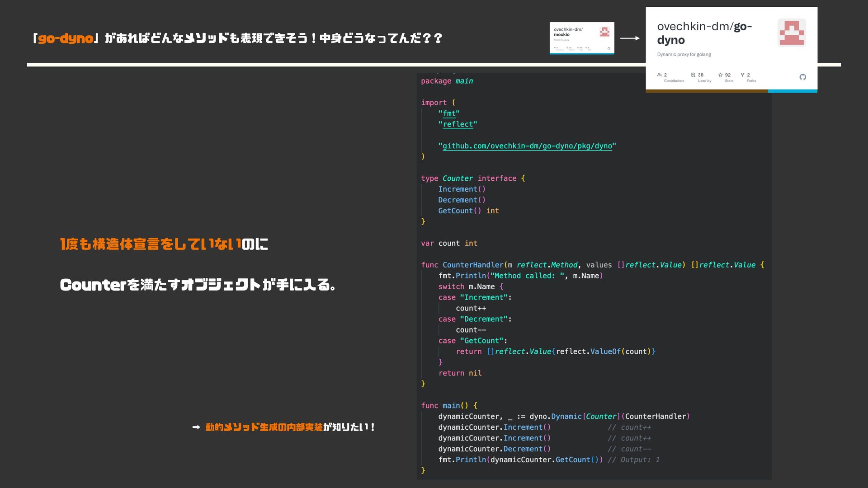Click the CounterHandler function name in code

coord(472,265)
